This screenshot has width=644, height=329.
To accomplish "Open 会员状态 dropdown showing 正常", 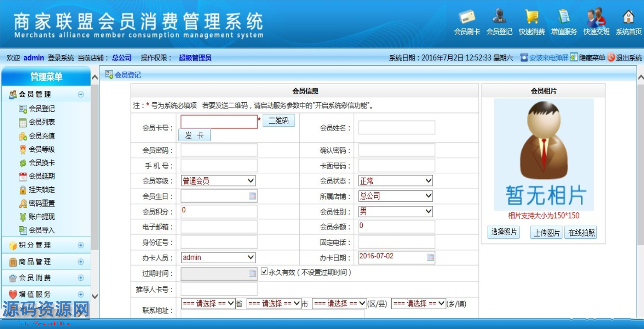I will [x=396, y=181].
